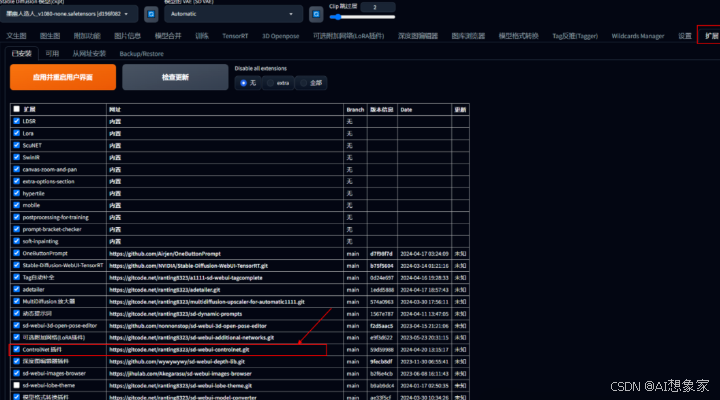Refresh the SD VAE model list
Viewport: 720px width, 400px height.
pyautogui.click(x=316, y=14)
